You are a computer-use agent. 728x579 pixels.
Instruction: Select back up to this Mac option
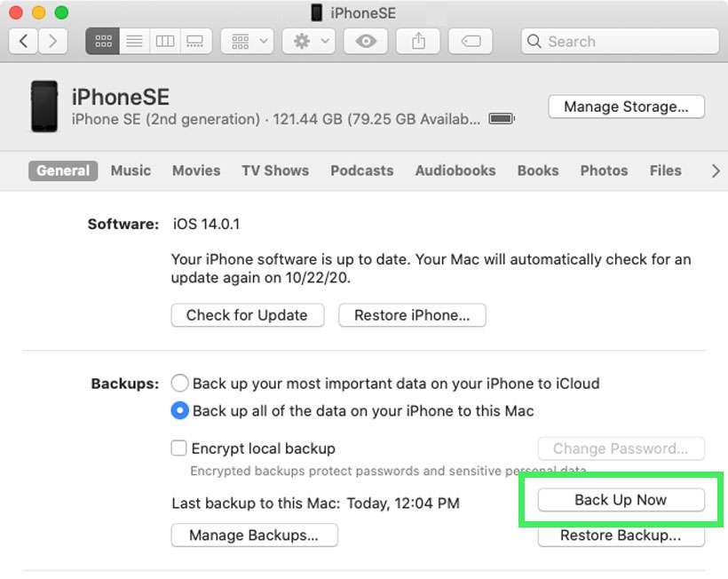click(x=180, y=411)
